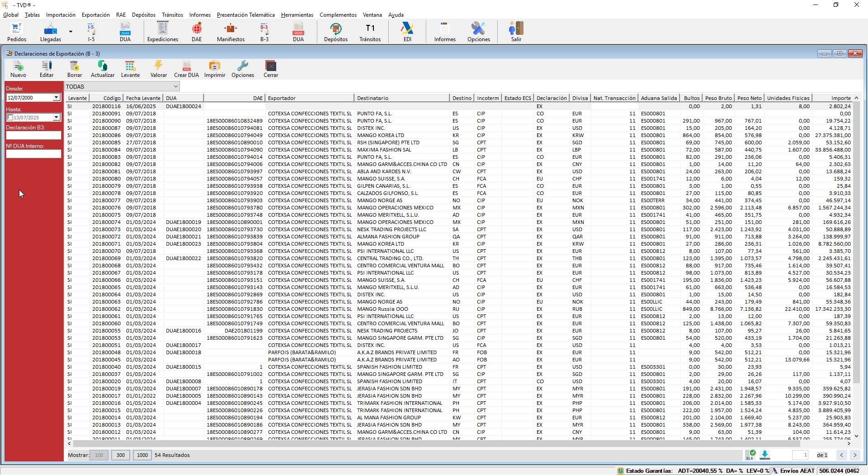Open Manifiestos from the main toolbar
868x475 pixels.
click(231, 32)
